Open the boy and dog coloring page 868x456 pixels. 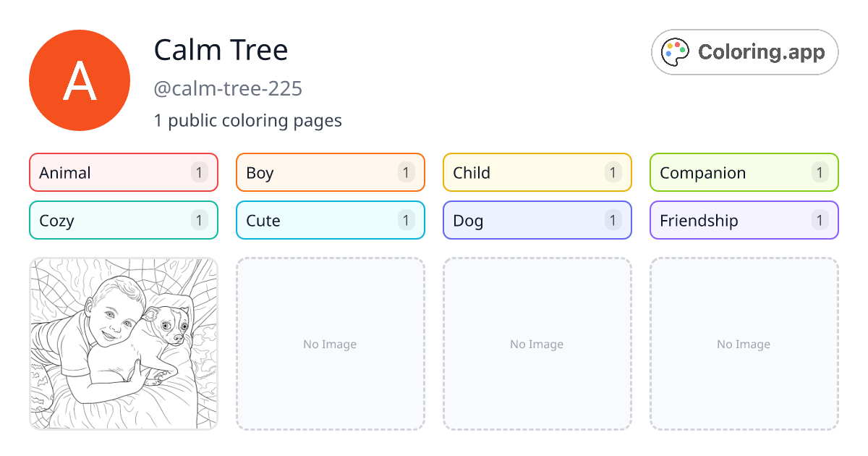pyautogui.click(x=124, y=344)
